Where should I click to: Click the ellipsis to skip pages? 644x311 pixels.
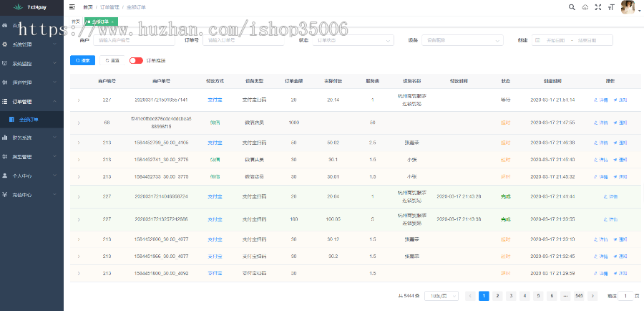tap(565, 296)
